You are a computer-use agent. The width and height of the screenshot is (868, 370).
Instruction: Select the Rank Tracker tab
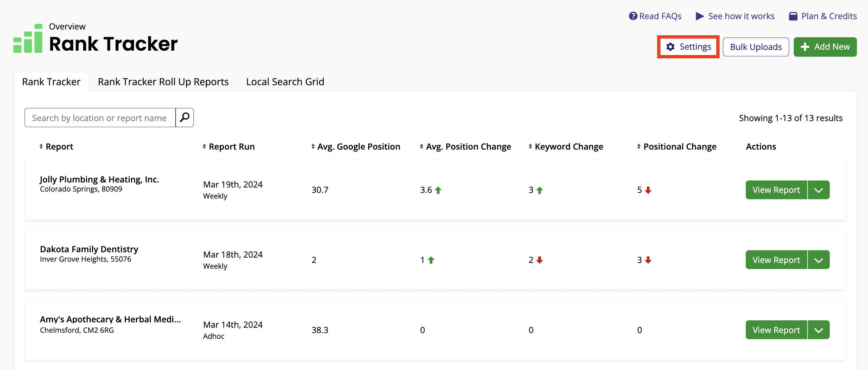(x=51, y=82)
